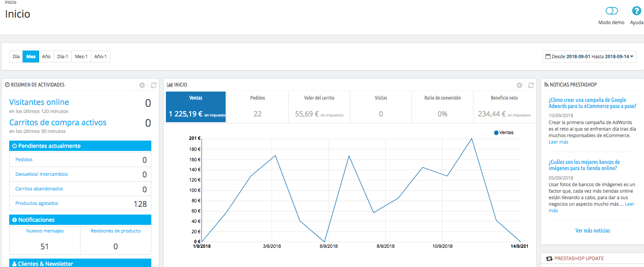The height and width of the screenshot is (267, 644).
Task: Open Revisiones de producto link
Action: 116,231
